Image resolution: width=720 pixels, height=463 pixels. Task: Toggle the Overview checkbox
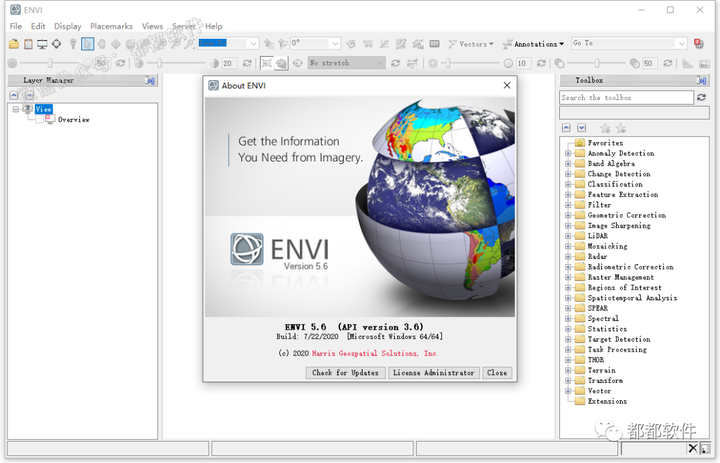tap(39, 119)
